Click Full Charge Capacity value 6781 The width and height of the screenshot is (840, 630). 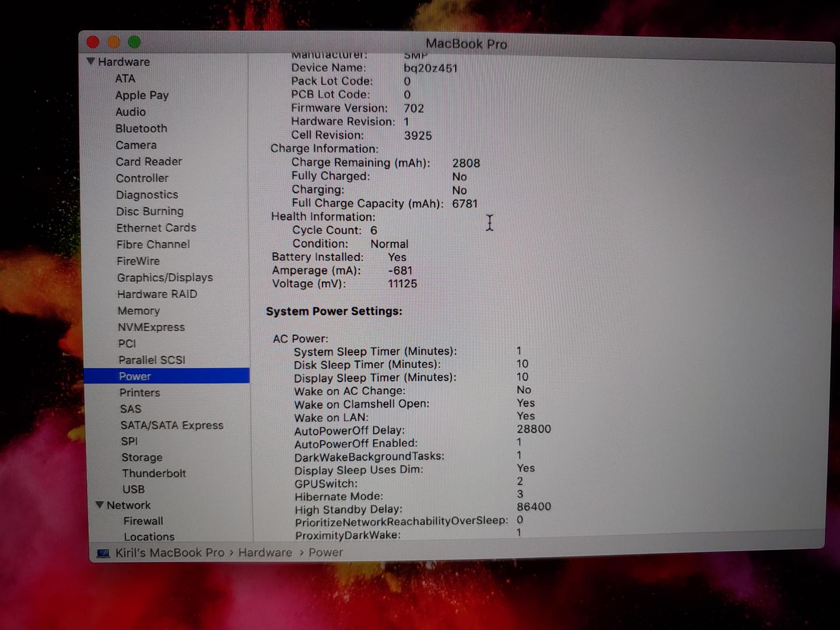[x=464, y=204]
